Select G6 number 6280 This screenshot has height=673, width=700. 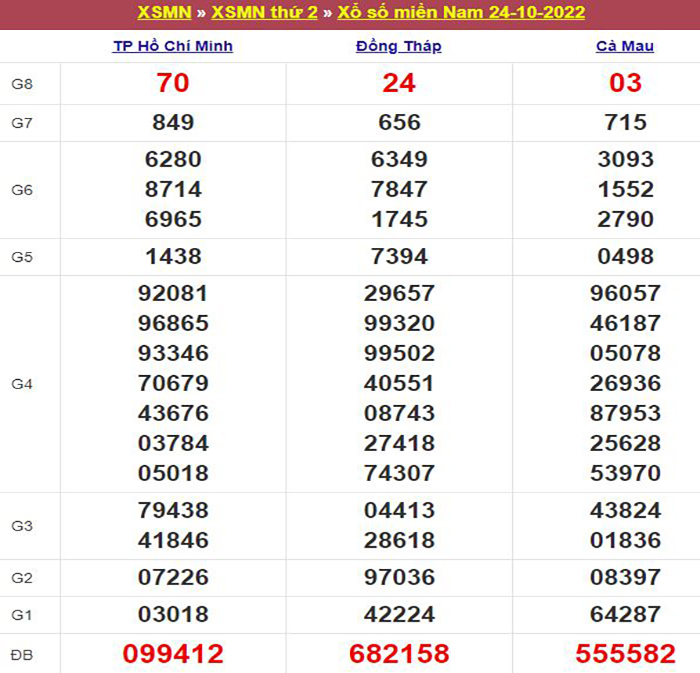coord(173,159)
